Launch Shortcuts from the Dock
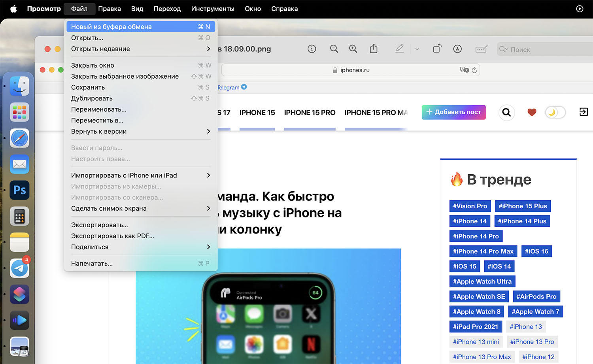Viewport: 593px width, 364px height. [x=19, y=294]
